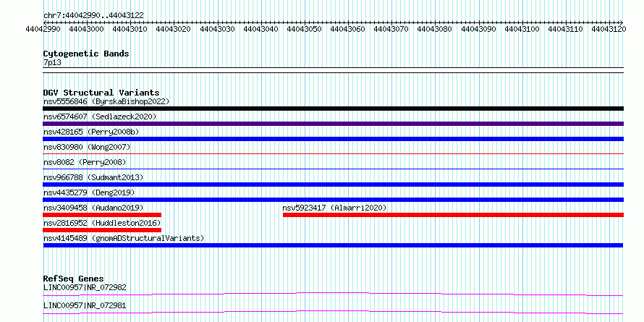Click the 44043020 ruler coordinate

coord(174,29)
